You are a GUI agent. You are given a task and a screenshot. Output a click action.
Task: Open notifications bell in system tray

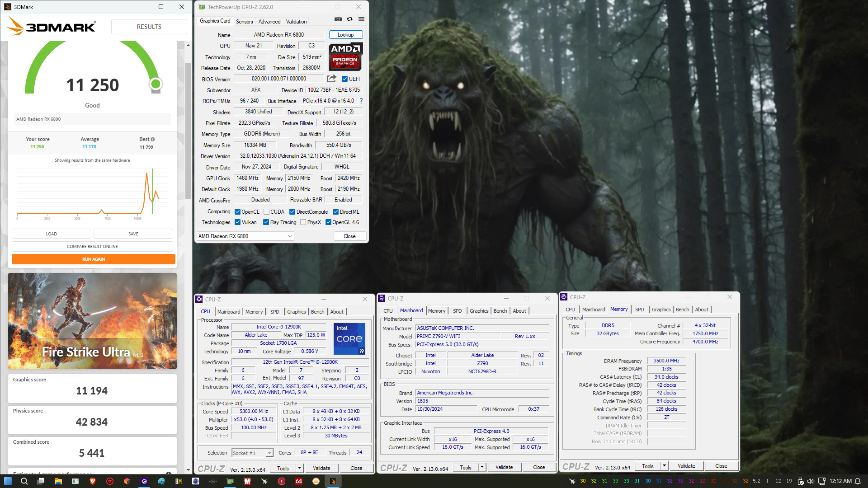tap(858, 481)
